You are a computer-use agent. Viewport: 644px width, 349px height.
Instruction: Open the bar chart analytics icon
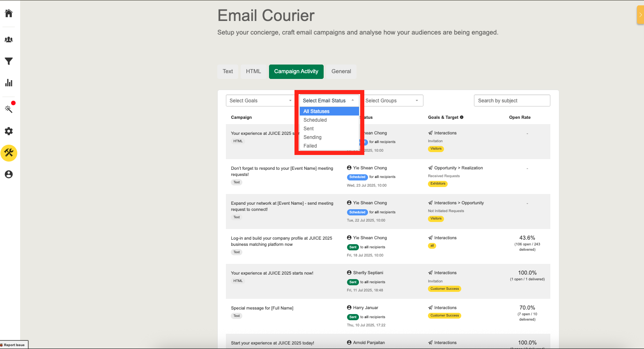[9, 83]
